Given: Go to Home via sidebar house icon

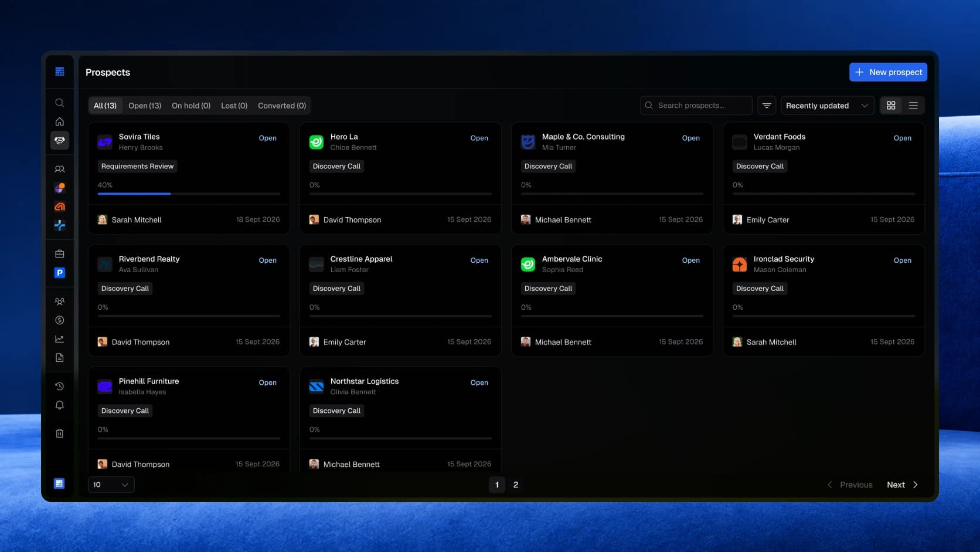Looking at the screenshot, I should [59, 121].
